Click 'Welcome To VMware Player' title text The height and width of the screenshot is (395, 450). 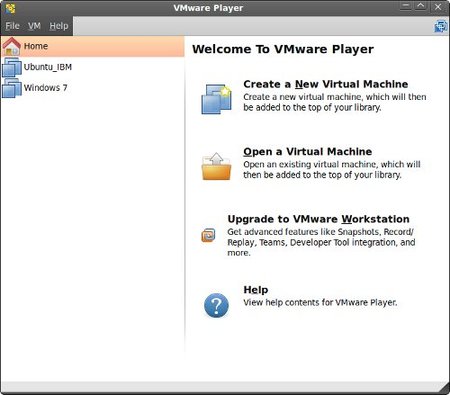[x=283, y=49]
